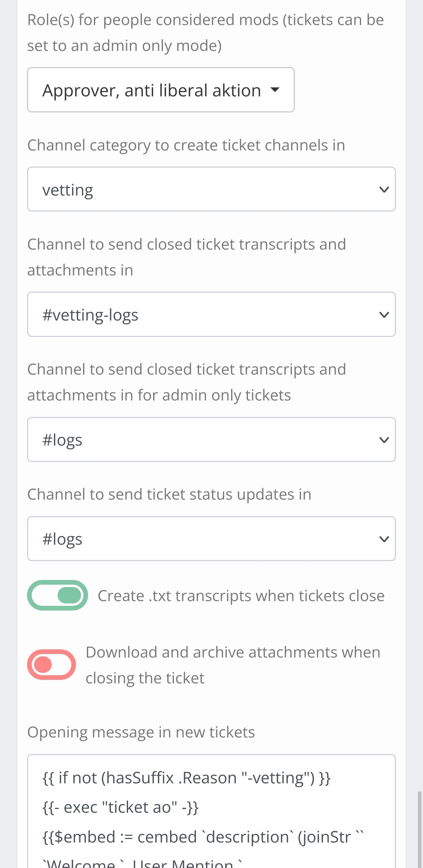
Task: Disable "Create .txt transcripts when tickets close"
Action: click(57, 595)
